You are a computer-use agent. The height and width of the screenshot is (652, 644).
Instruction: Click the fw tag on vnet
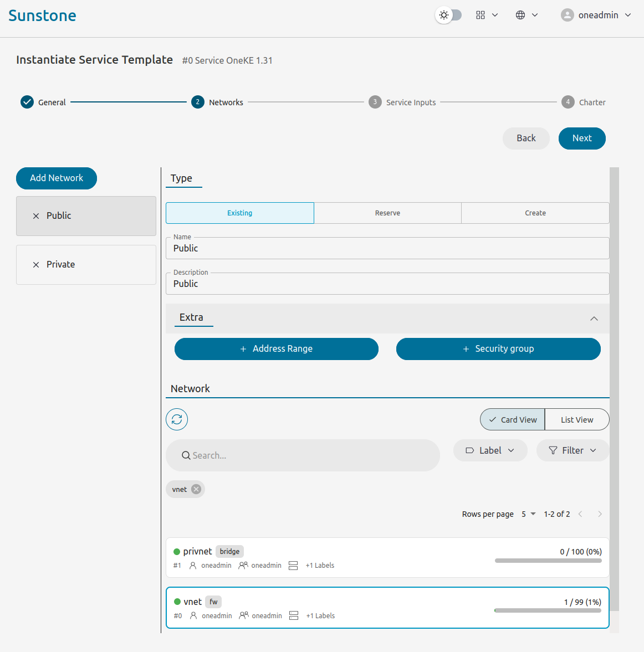point(213,602)
